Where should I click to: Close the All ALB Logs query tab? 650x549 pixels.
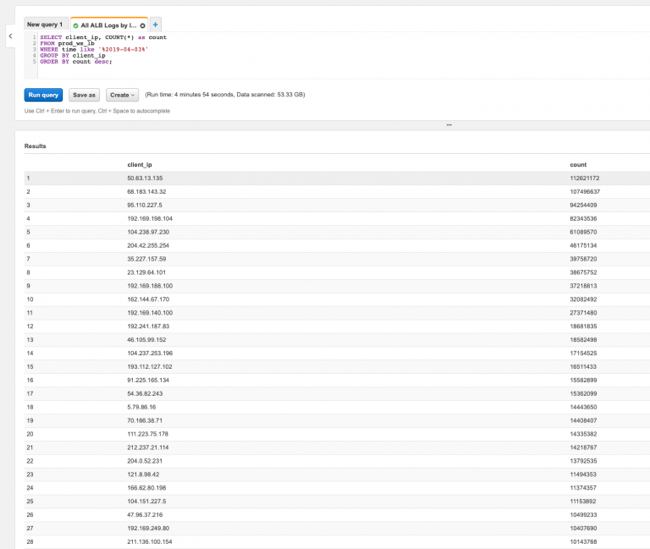[142, 24]
